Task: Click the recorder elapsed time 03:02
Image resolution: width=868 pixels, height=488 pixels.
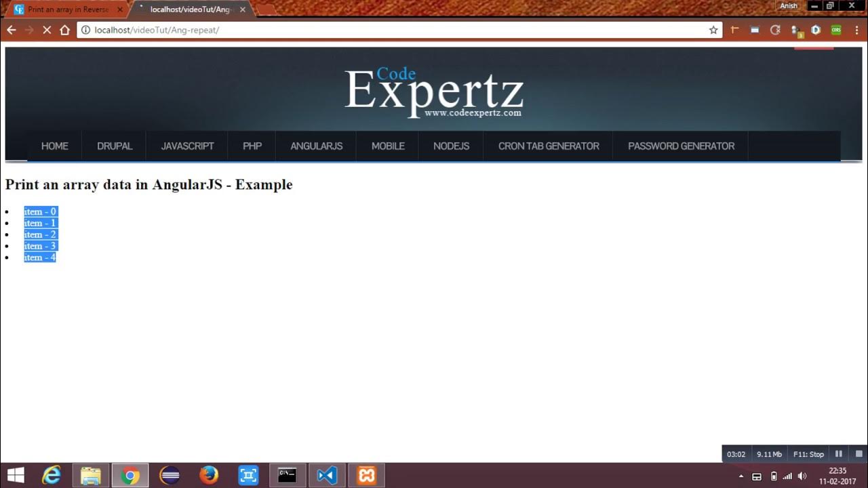Action: click(736, 454)
